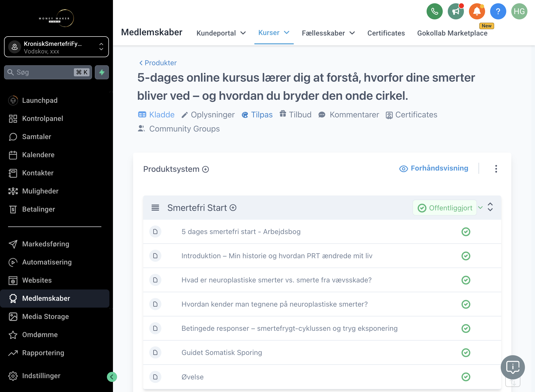
Task: Switch to the Tilpas tab
Action: pyautogui.click(x=257, y=115)
